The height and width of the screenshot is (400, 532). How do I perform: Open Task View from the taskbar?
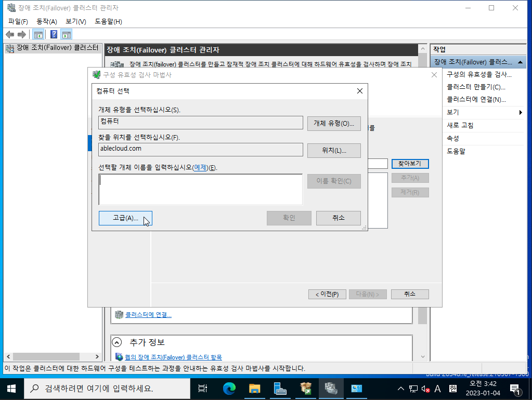[x=202, y=389]
